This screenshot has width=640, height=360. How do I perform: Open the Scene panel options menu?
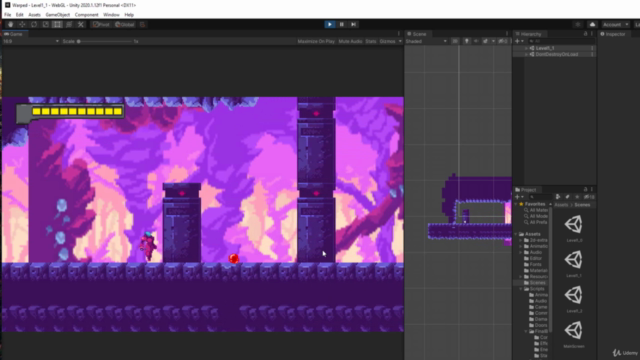pyautogui.click(x=507, y=34)
